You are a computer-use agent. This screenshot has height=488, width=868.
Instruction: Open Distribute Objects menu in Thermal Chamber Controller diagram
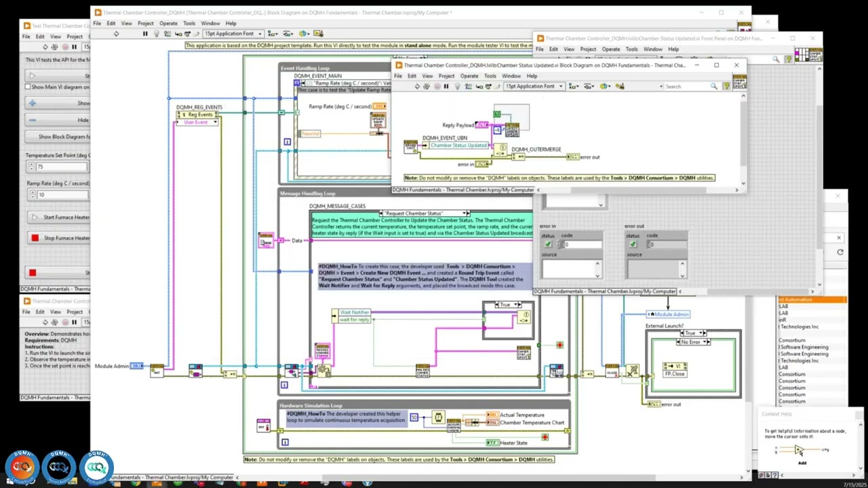[288, 33]
